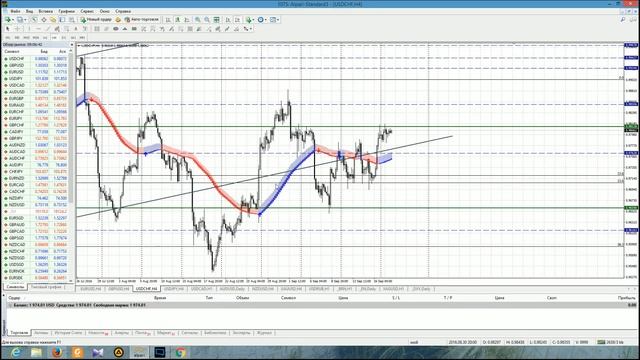Toggle the Авто-торговля button
Image resolution: width=640 pixels, height=360 pixels.
(x=142, y=20)
